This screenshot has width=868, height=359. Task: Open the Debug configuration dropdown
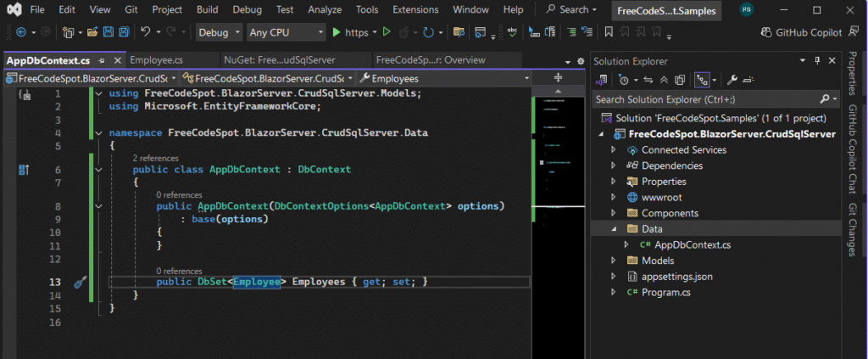coord(220,33)
